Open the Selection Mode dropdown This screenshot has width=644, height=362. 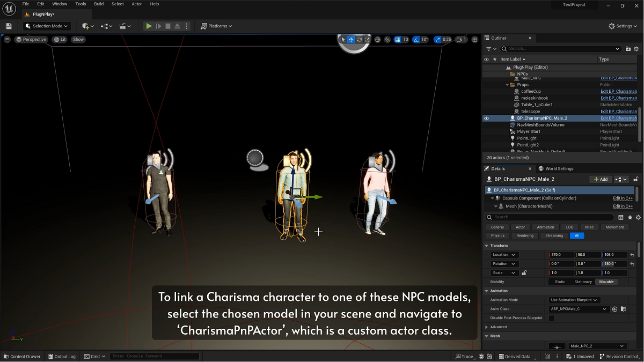click(x=47, y=26)
